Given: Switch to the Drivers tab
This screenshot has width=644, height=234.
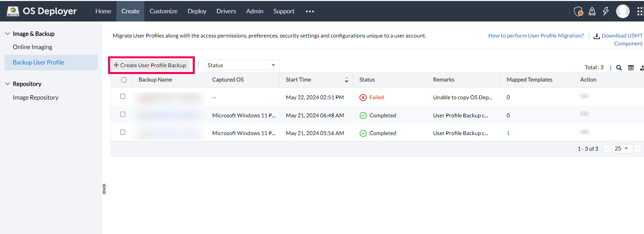Looking at the screenshot, I should click(226, 11).
